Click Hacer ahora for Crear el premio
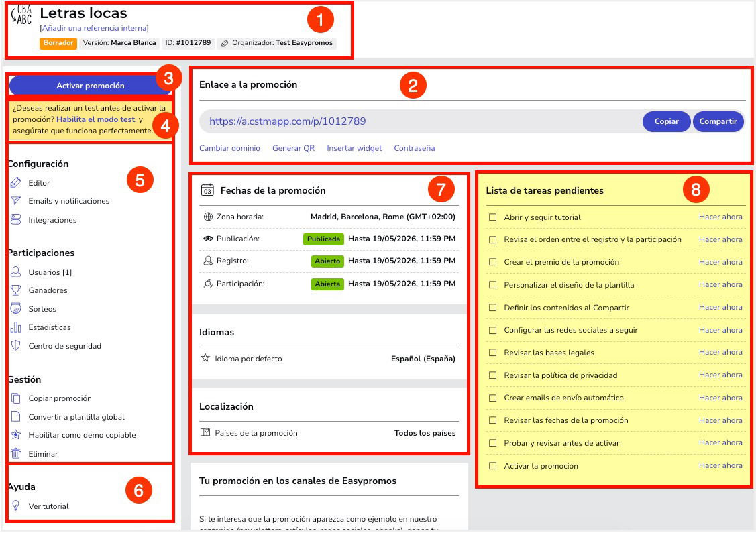 [x=720, y=262]
